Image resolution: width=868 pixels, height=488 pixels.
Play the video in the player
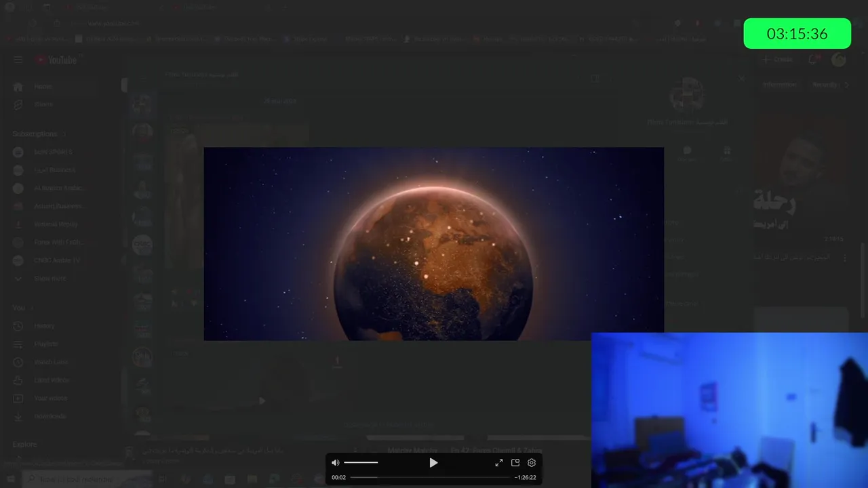[433, 463]
